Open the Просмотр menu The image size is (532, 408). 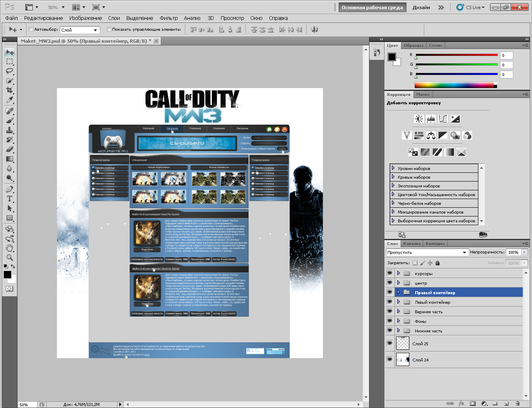[x=232, y=18]
